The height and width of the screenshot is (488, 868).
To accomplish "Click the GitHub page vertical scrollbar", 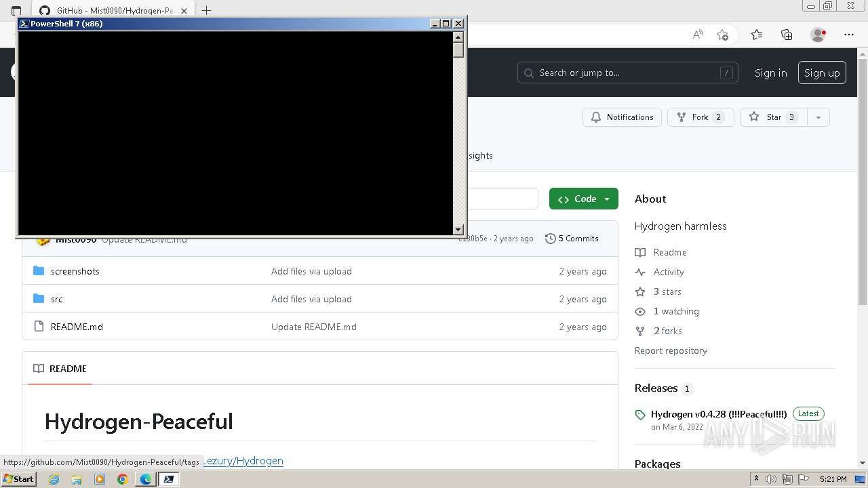I will [x=863, y=183].
